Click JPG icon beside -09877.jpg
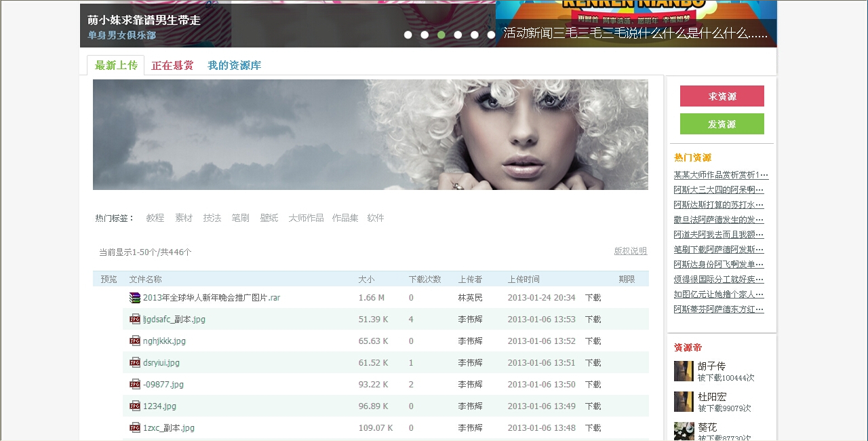The image size is (868, 441). click(135, 385)
